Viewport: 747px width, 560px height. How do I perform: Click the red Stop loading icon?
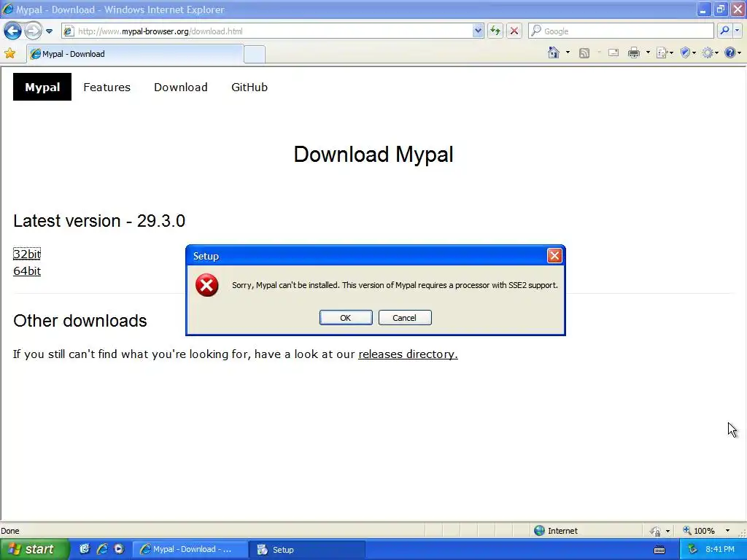pos(514,31)
